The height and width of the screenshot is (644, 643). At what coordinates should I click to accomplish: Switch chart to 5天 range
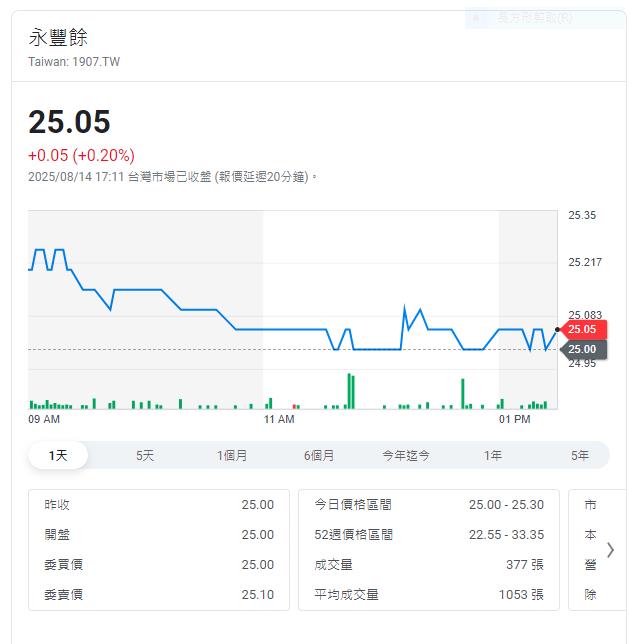coord(145,455)
